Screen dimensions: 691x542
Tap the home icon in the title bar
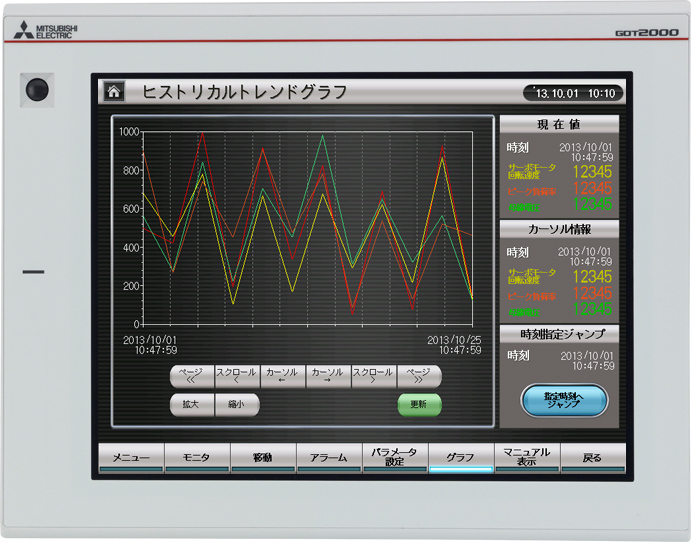pos(114,92)
